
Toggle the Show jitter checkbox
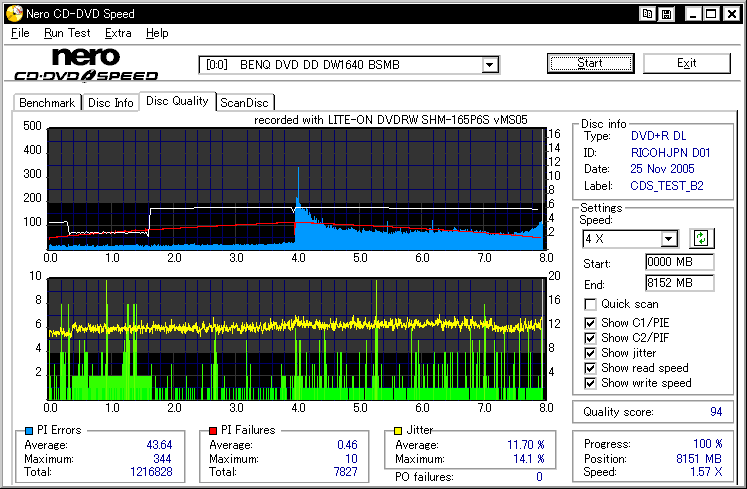click(591, 352)
